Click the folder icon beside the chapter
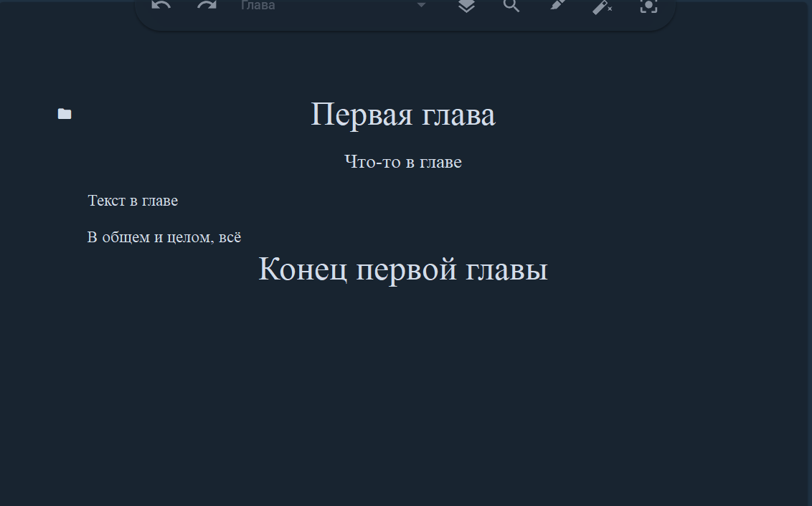 [x=64, y=113]
